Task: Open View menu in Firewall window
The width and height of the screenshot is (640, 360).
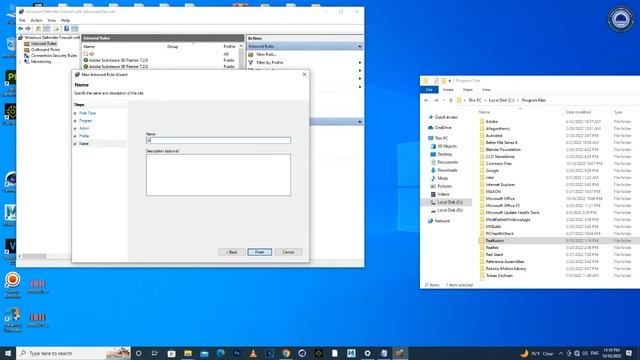Action: [x=51, y=20]
